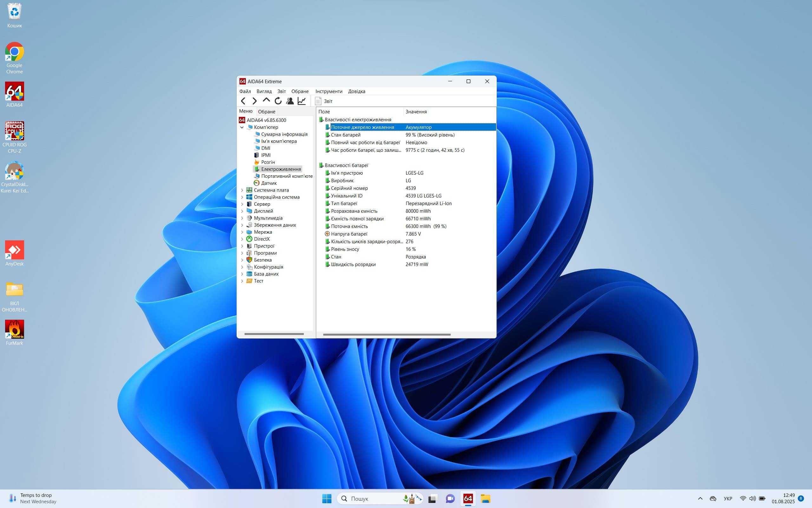Viewport: 812px width, 508px height.
Task: Collapse the Комп'ютер tree node
Action: click(242, 127)
